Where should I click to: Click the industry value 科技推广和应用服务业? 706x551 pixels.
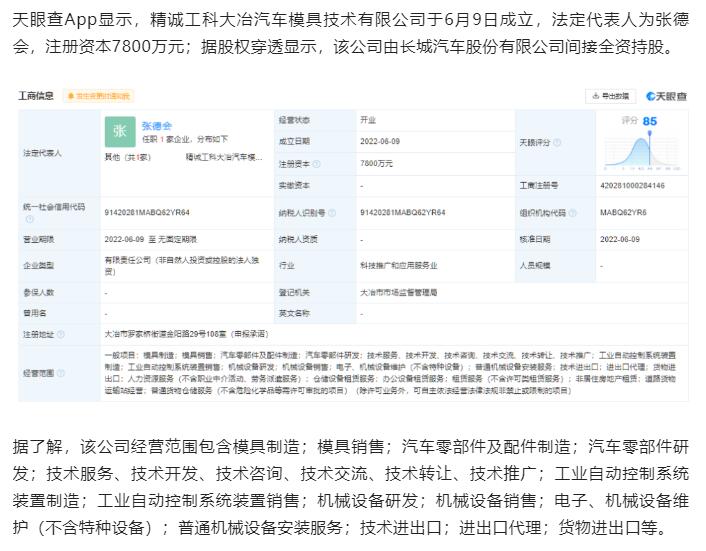(398, 266)
